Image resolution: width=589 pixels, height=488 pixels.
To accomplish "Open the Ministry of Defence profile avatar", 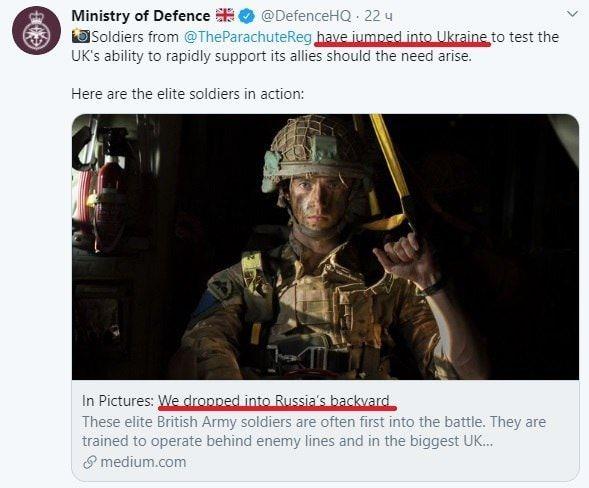I will point(36,31).
